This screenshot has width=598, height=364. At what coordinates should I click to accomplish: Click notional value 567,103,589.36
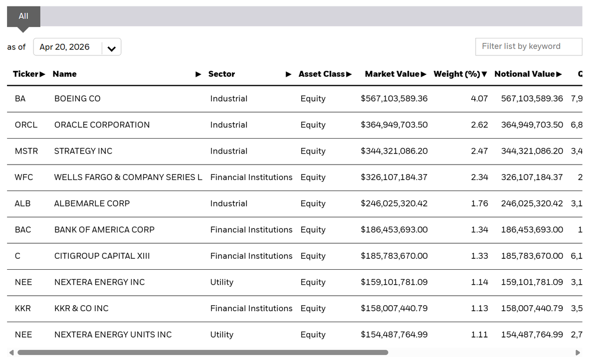point(532,99)
